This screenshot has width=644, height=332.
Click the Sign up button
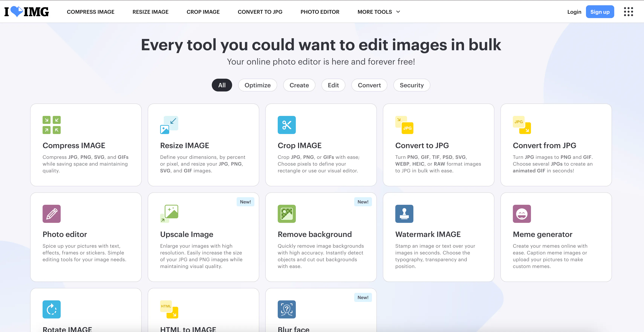600,11
